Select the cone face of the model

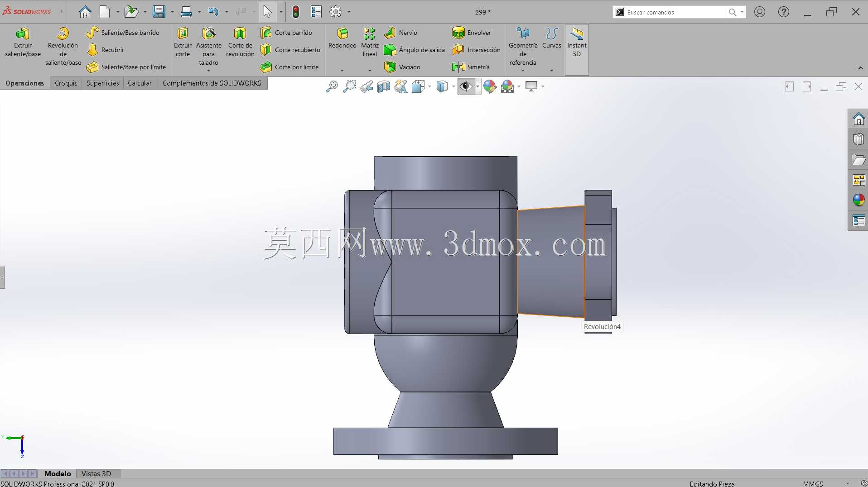coord(551,262)
